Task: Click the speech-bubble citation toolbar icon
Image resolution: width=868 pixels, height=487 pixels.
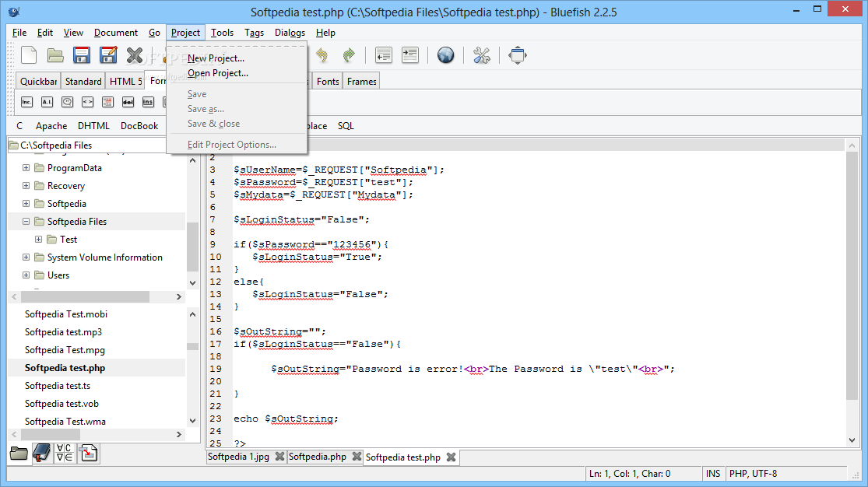Action: [68, 102]
